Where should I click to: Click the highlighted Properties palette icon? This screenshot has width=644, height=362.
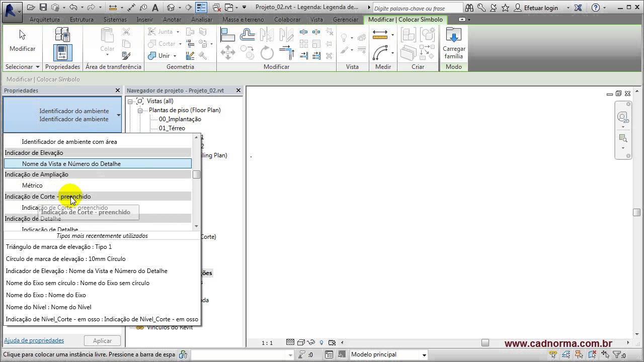pyautogui.click(x=62, y=53)
